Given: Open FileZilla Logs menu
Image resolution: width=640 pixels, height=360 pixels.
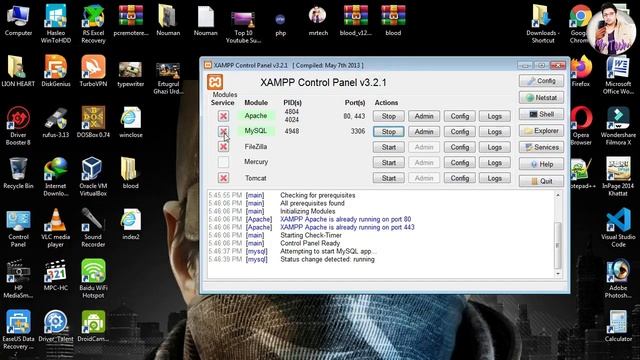Looking at the screenshot, I should [x=495, y=147].
